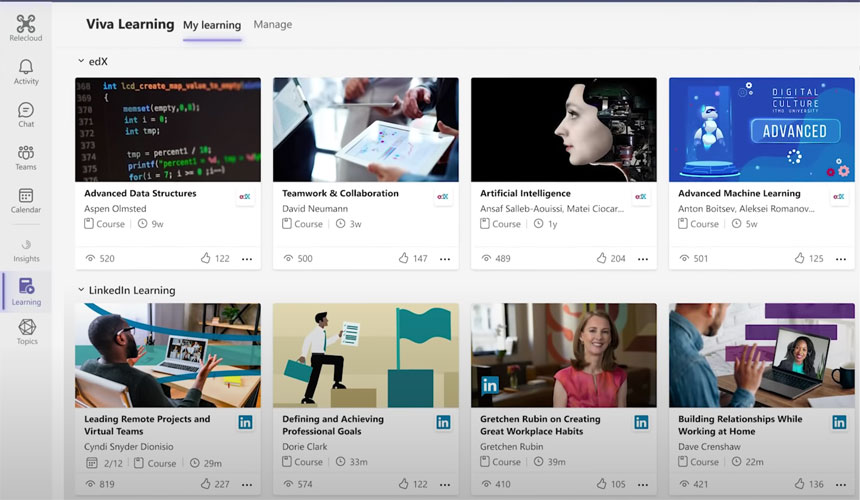Viewport: 860px width, 500px height.
Task: Open more options for Leading Remote Projects
Action: 247,485
